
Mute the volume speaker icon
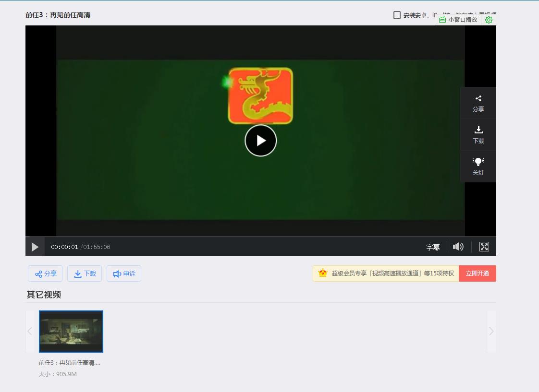[x=458, y=247]
